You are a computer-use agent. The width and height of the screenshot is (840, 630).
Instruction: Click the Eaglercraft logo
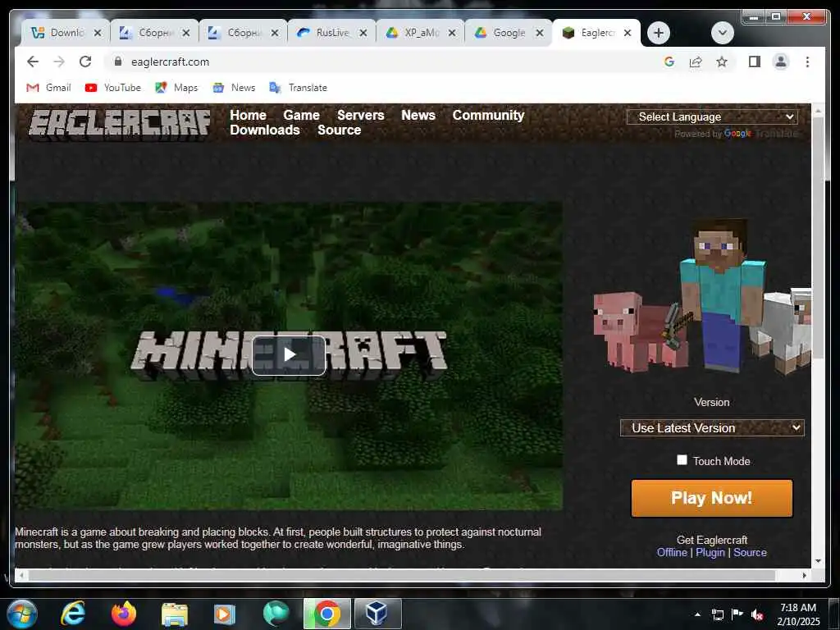coord(120,125)
